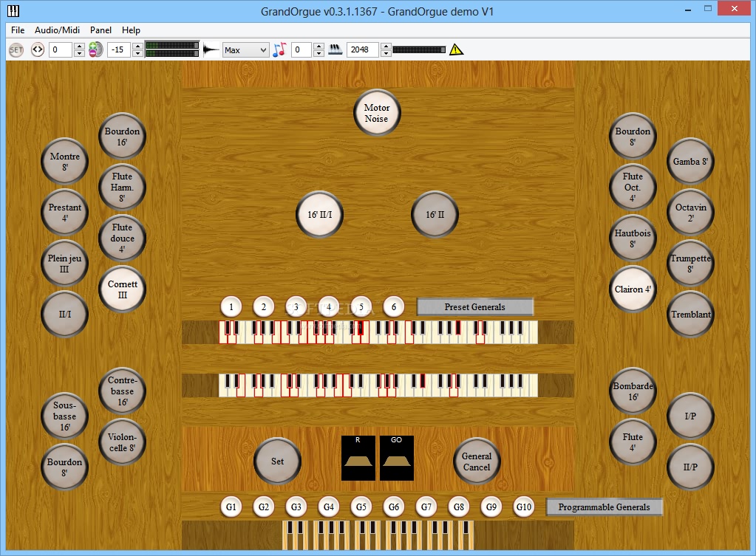Click programmable general G5
Screen dimensions: 756x556
[x=361, y=507]
